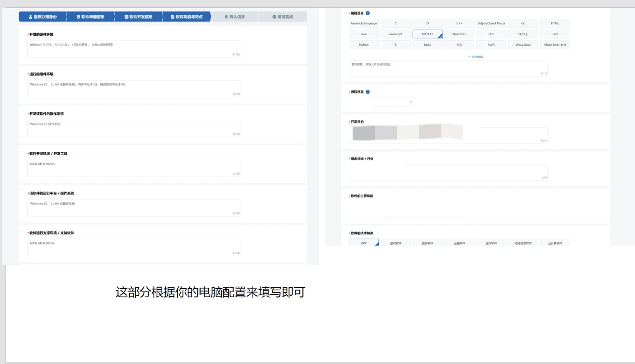Click the page icon on 软件功能与特点 step

[172, 16]
